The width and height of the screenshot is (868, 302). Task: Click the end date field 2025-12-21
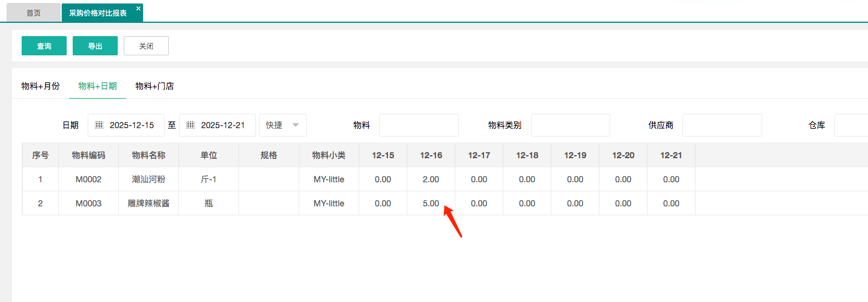[x=217, y=125]
